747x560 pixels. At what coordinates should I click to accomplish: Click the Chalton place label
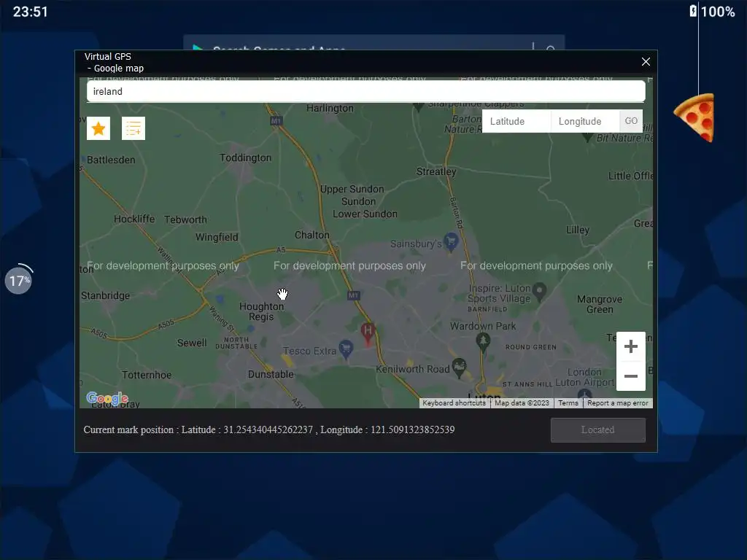click(311, 235)
